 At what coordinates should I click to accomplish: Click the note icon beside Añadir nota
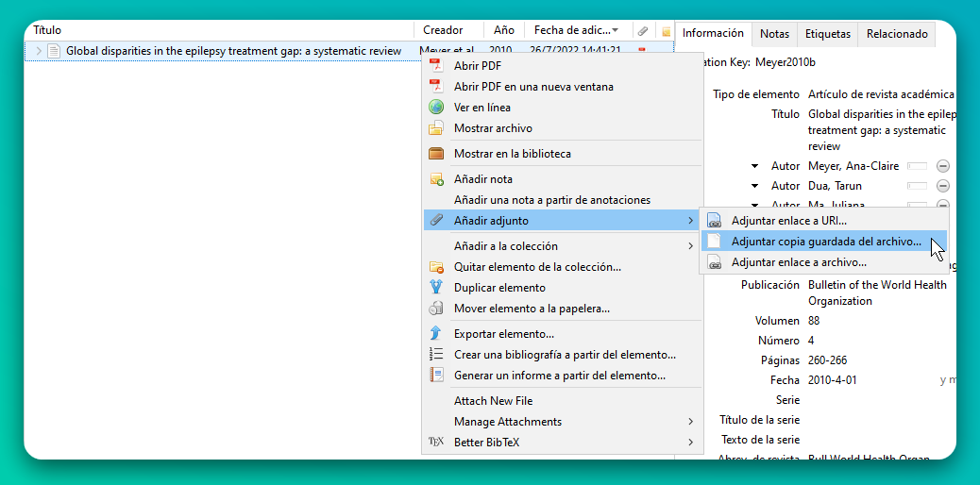435,179
